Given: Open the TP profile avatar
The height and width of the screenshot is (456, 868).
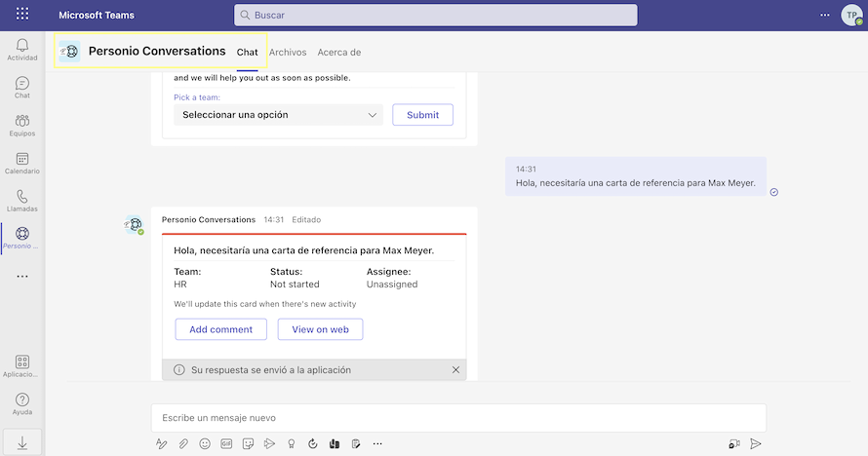Looking at the screenshot, I should [851, 15].
